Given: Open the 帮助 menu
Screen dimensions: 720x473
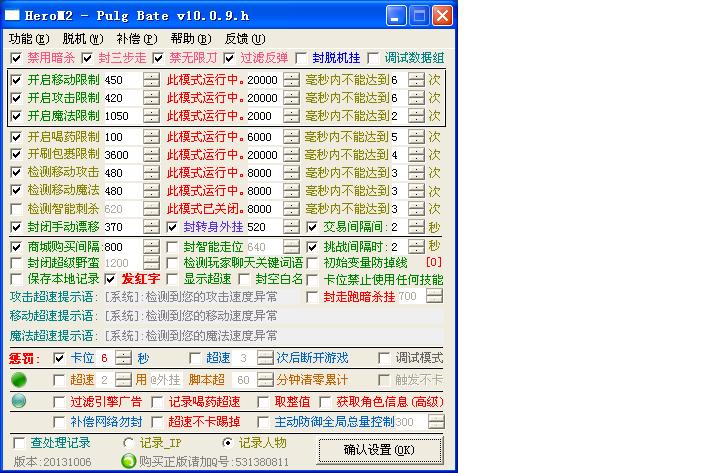Looking at the screenshot, I should pyautogui.click(x=183, y=38).
